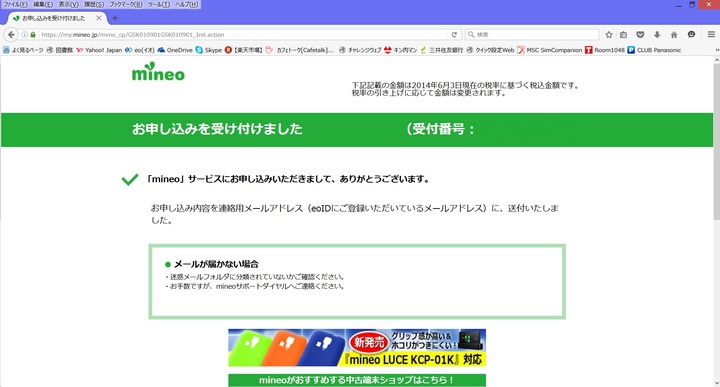Viewport: 720px width, 387px height.
Task: Click the 2014年6月3日 tax notice text
Action: pyautogui.click(x=465, y=89)
